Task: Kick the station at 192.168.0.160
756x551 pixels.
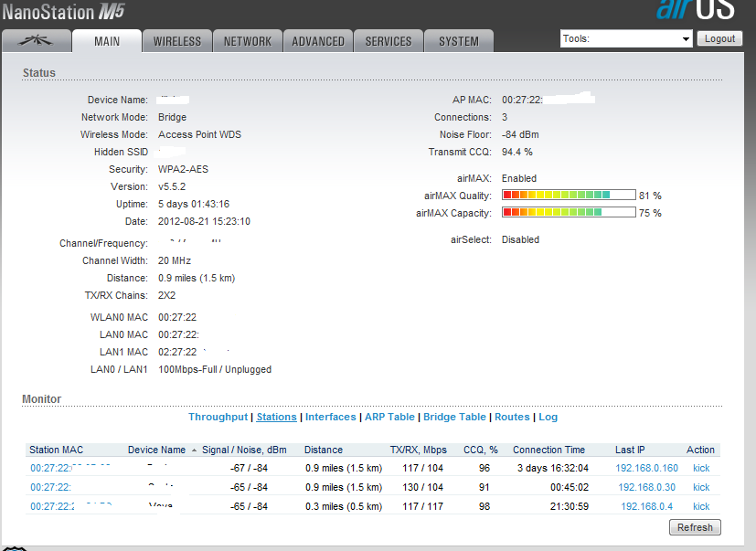Action: click(701, 468)
